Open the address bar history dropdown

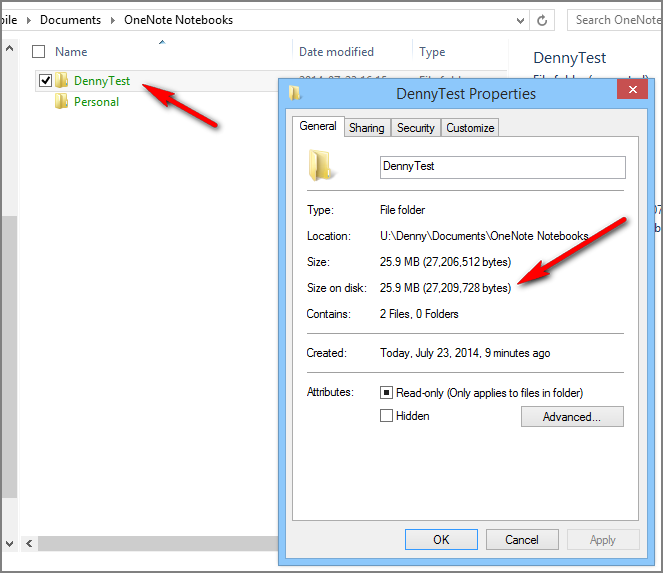(x=520, y=20)
